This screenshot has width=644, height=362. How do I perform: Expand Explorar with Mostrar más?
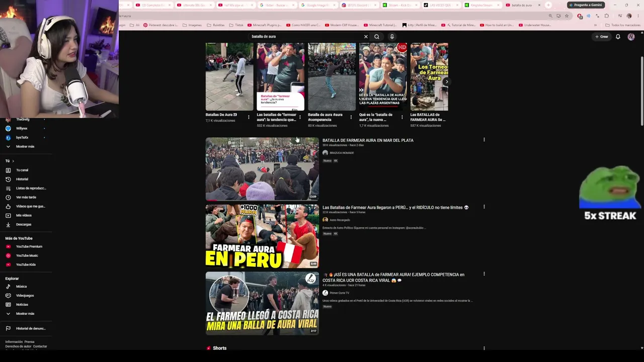(x=25, y=314)
